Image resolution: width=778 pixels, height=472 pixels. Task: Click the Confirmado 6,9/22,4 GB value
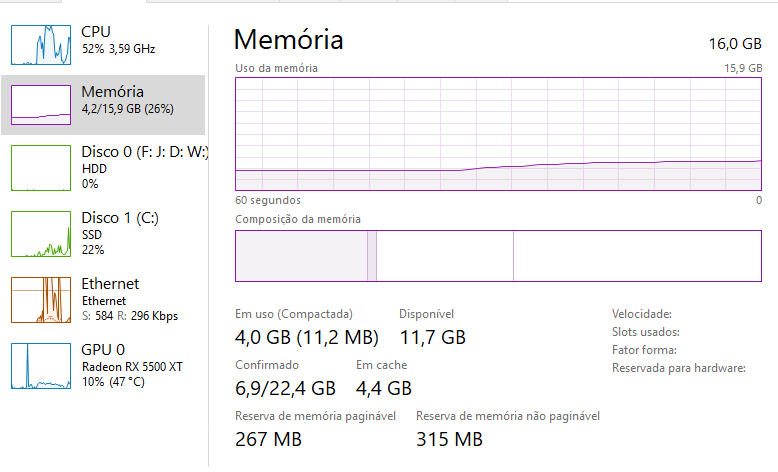coord(285,388)
